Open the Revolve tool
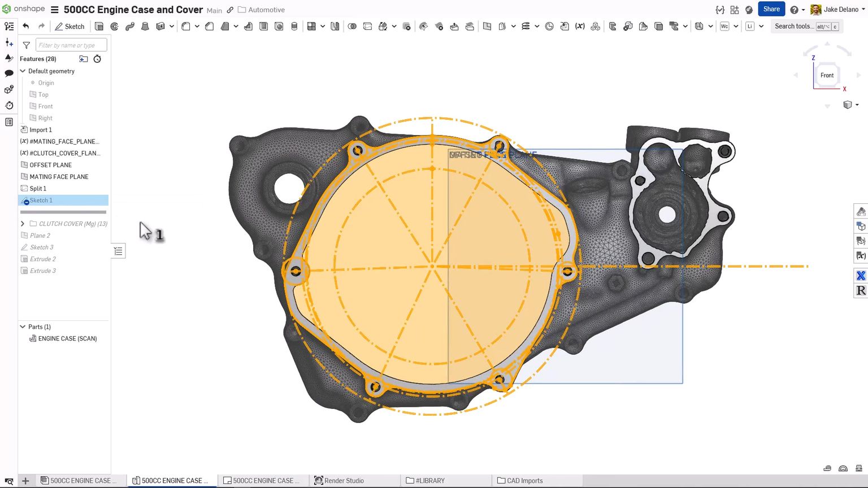 click(114, 26)
